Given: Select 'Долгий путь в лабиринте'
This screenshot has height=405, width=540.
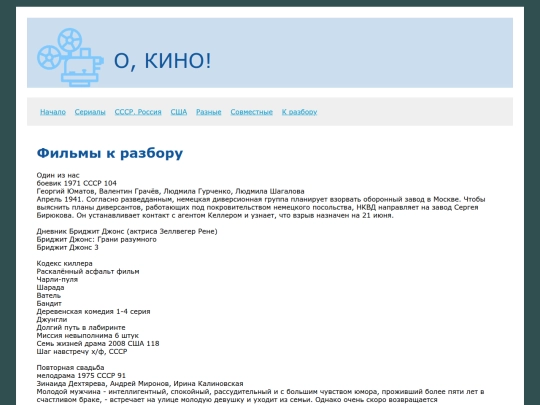Looking at the screenshot, I should (x=81, y=328).
